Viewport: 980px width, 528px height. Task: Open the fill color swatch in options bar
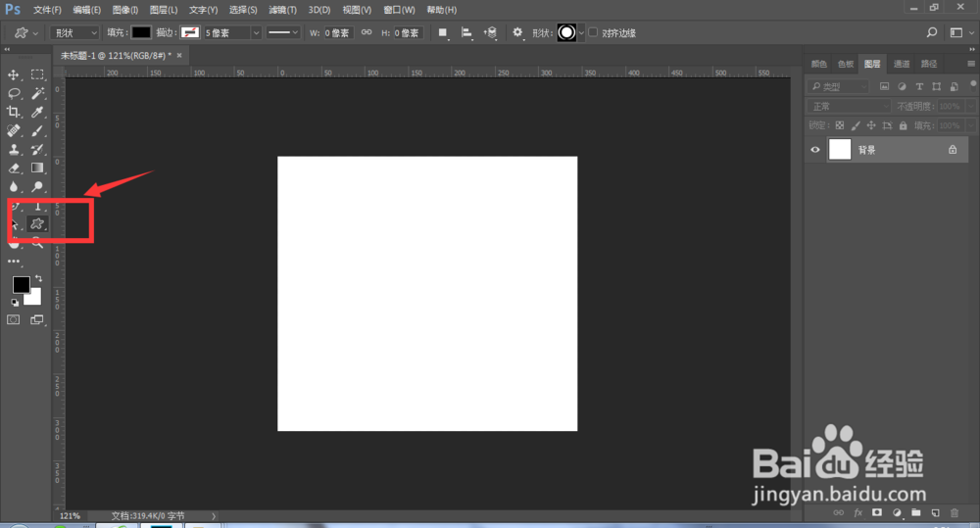pyautogui.click(x=141, y=32)
